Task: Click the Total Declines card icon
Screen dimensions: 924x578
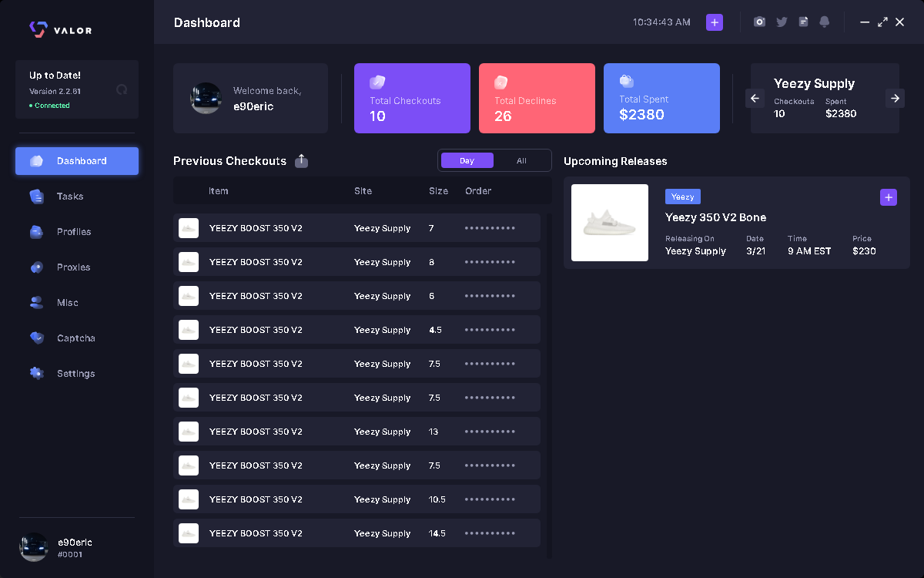Action: coord(501,82)
